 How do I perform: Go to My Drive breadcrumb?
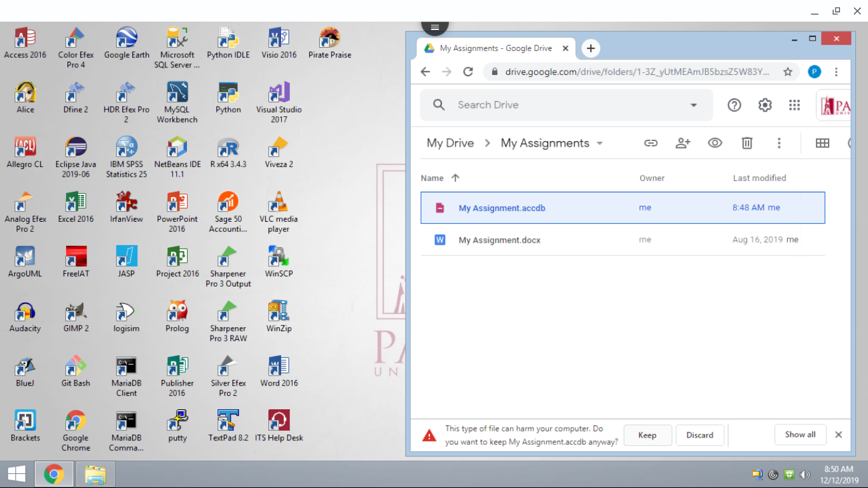tap(450, 143)
